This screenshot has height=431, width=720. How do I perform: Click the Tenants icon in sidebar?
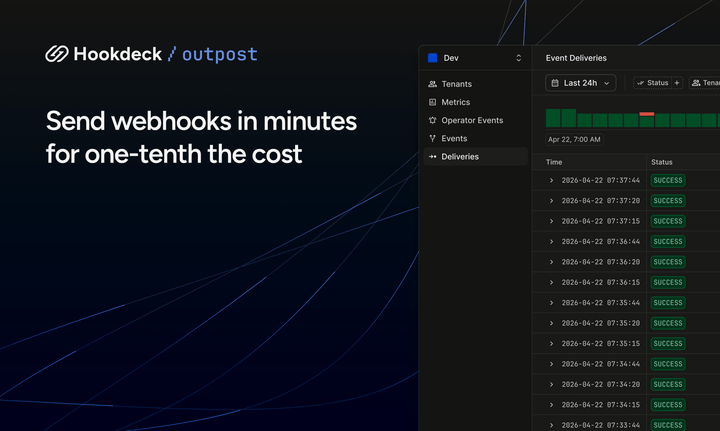[432, 84]
